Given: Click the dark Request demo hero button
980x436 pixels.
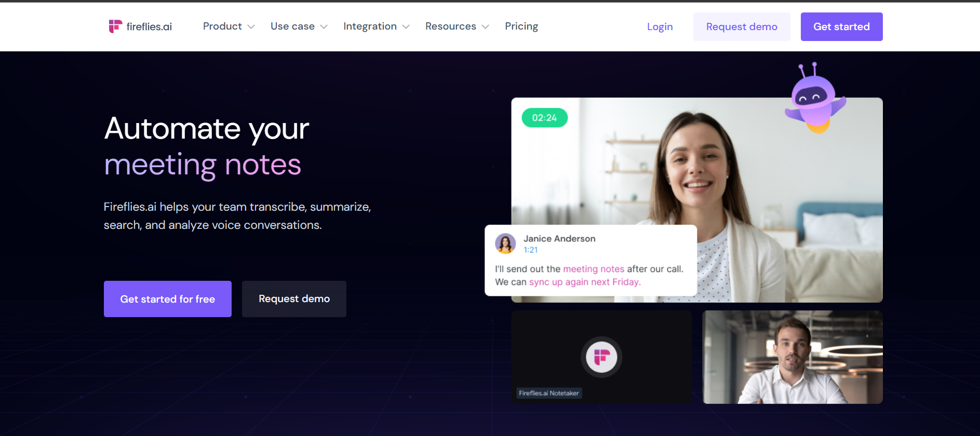Looking at the screenshot, I should click(x=294, y=299).
